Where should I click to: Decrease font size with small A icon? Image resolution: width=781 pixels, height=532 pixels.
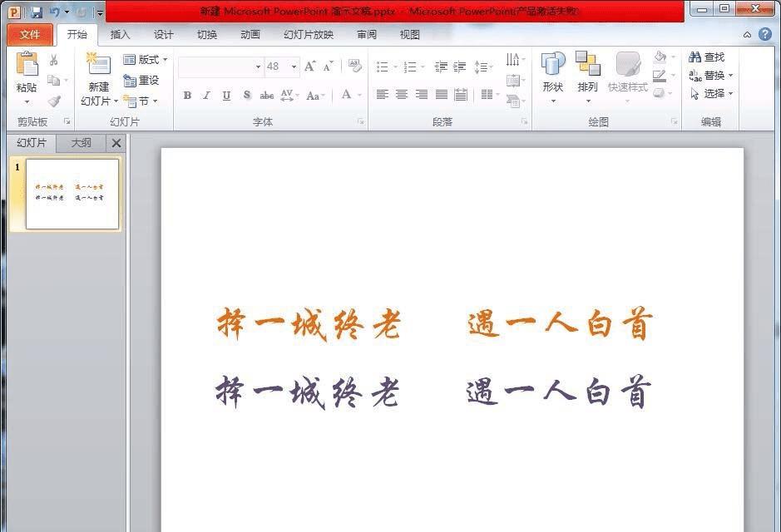point(328,66)
